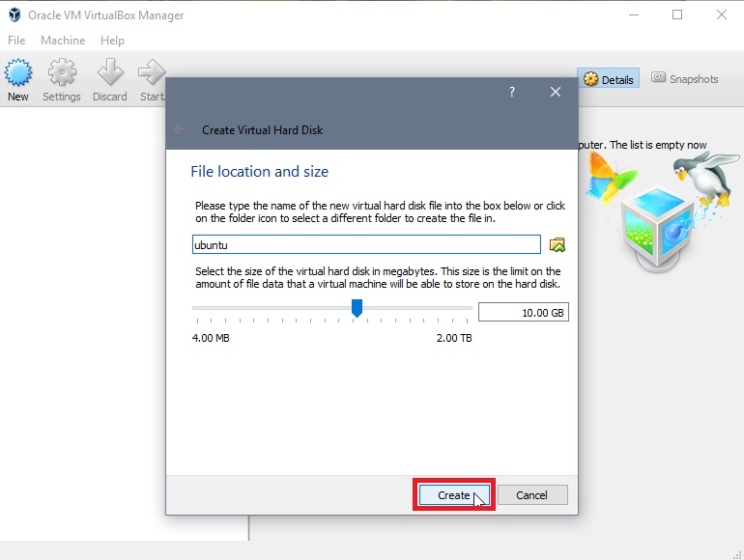Click the VirtualBox app icon in title bar
744x560 pixels.
[14, 14]
